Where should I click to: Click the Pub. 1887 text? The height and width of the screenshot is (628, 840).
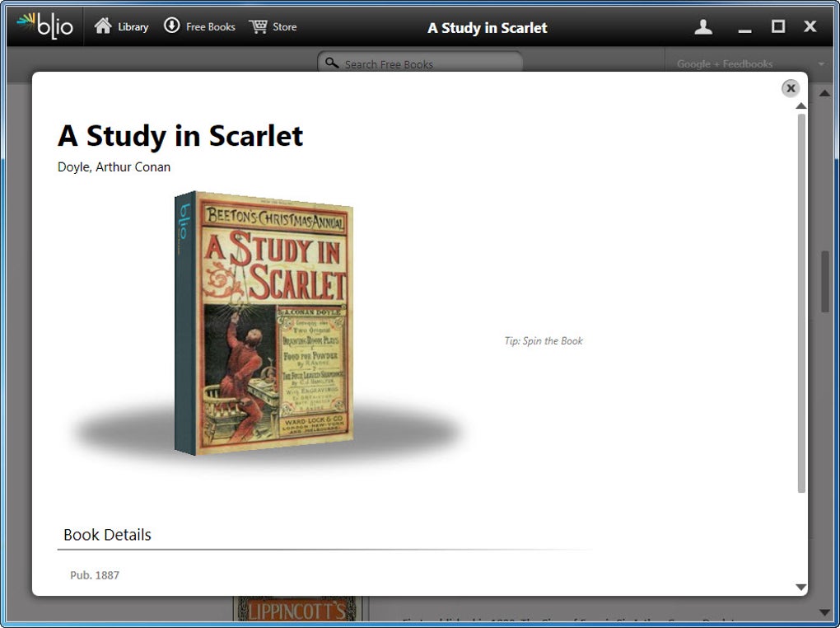[x=95, y=575]
